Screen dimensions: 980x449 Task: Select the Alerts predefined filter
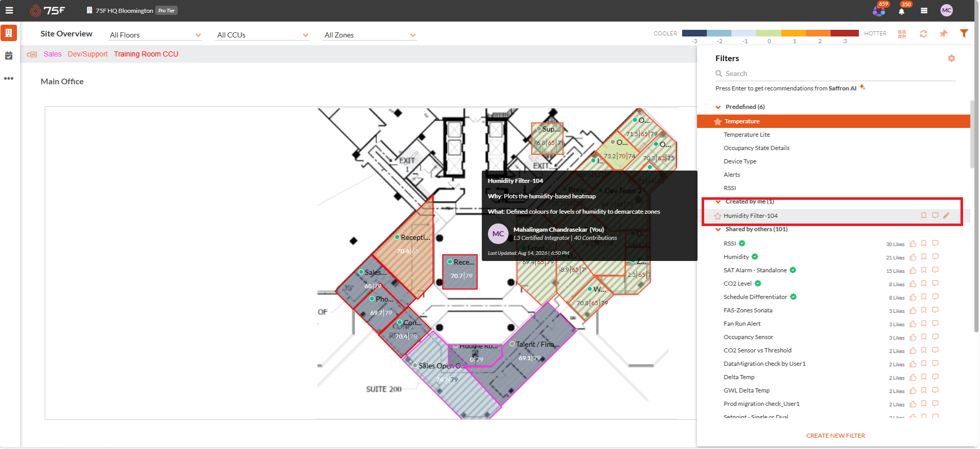click(x=732, y=175)
